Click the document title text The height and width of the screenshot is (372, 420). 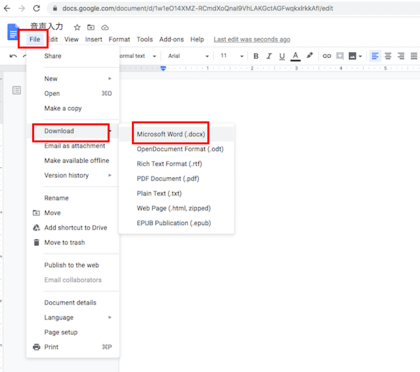47,27
